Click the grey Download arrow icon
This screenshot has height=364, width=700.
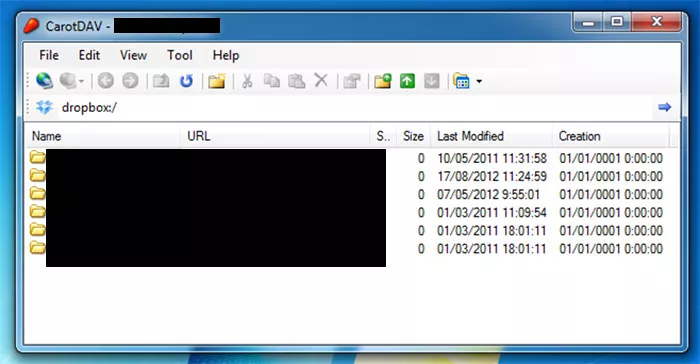point(432,81)
